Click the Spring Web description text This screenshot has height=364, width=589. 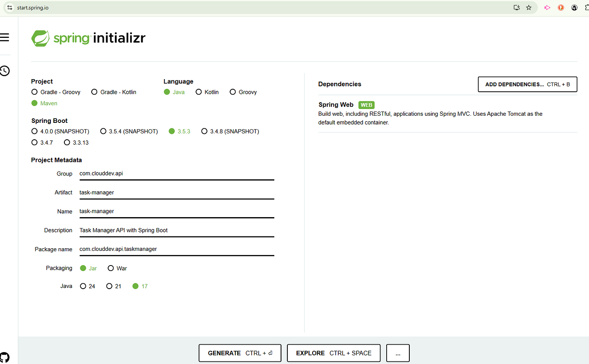(430, 118)
